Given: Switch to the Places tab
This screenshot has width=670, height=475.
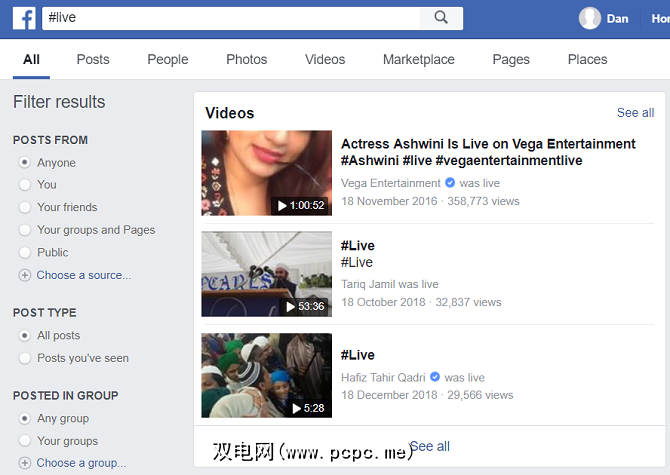Looking at the screenshot, I should (588, 59).
